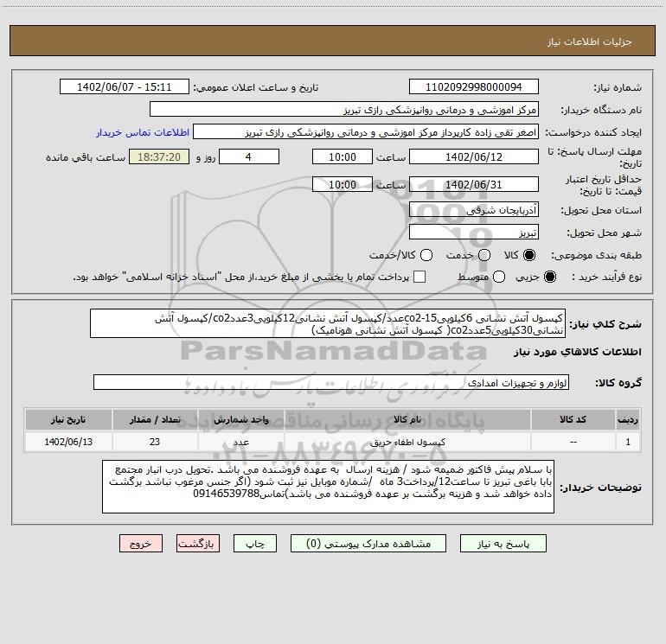Screen dimensions: 666x644
Task: Click the price validity date 1402/06/31
Action: click(x=474, y=184)
